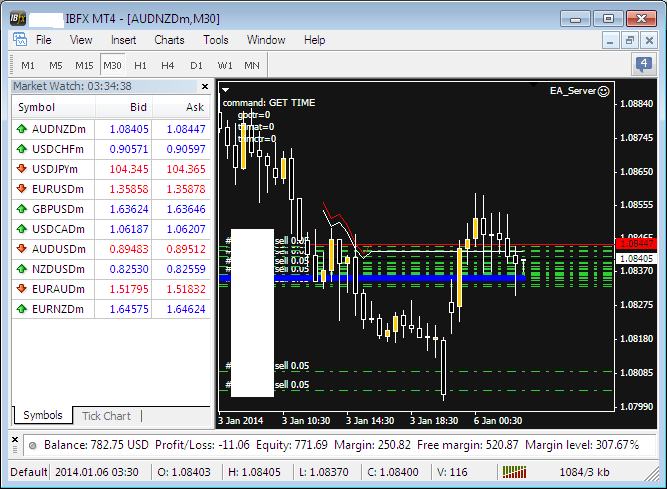
Task: Restore down the inner chart window
Action: coord(630,41)
